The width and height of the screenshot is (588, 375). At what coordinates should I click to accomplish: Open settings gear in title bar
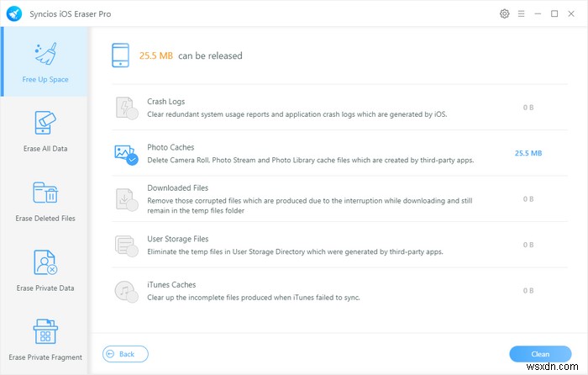pos(504,14)
